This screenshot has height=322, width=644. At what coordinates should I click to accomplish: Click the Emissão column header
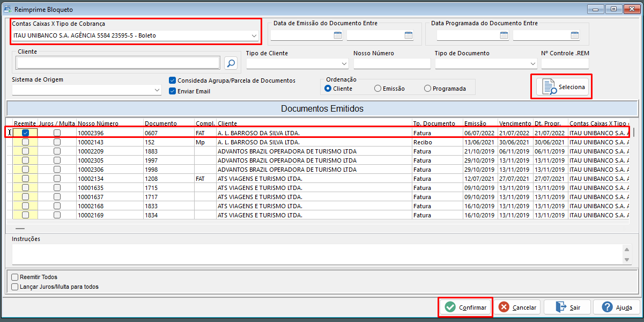(x=480, y=123)
